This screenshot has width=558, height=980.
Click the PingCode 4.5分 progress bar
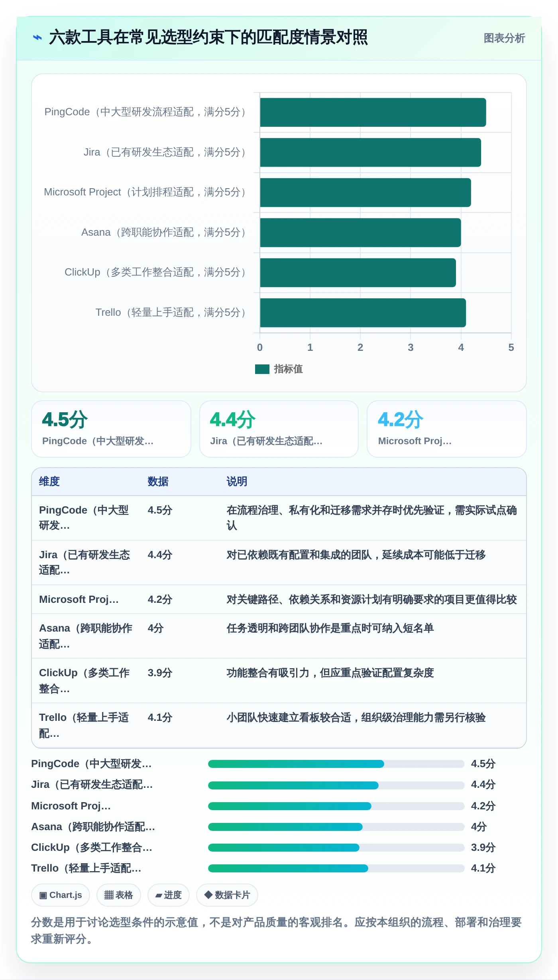tap(336, 764)
